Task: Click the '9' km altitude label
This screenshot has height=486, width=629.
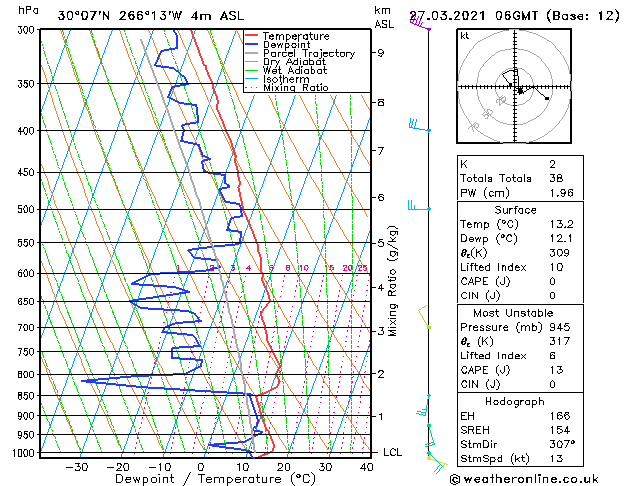Action: coord(380,53)
